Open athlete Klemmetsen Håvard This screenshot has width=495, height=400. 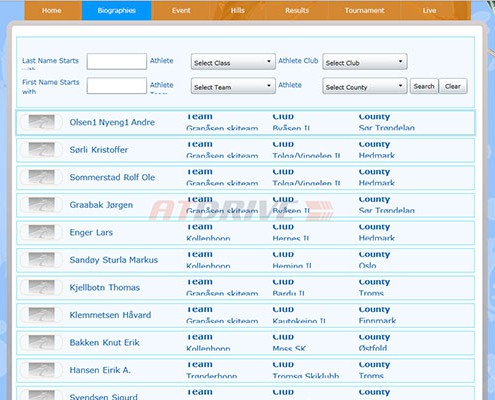tap(110, 315)
